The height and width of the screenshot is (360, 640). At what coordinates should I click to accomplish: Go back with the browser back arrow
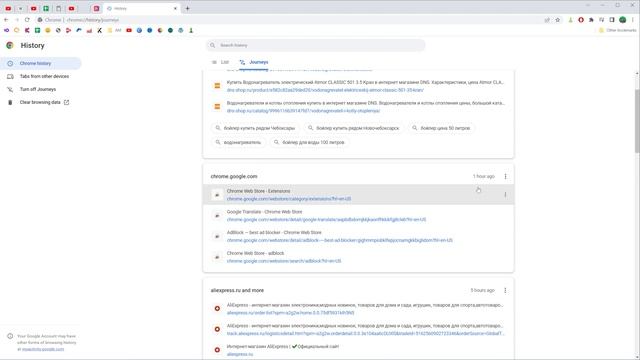[6, 20]
